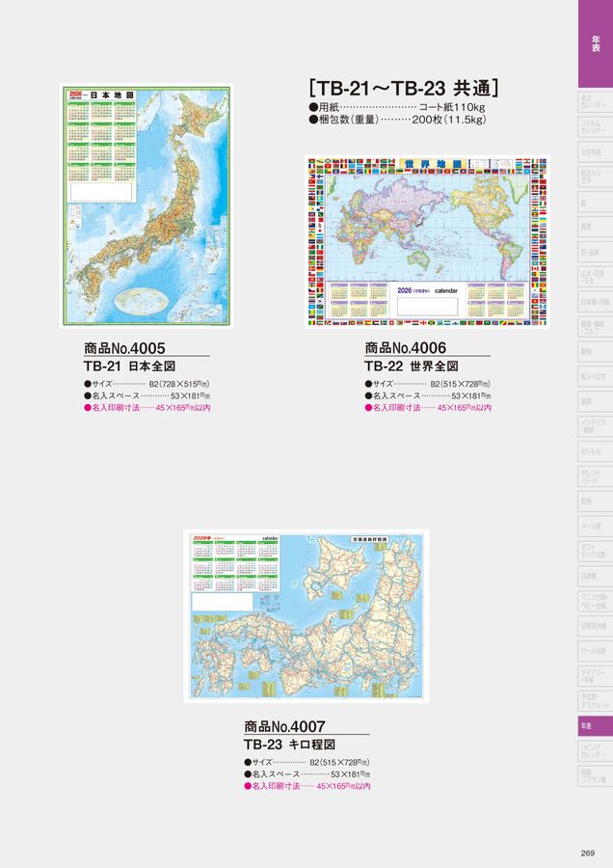Select the purple 年表 header tab at top
613x868 pixels.
pyautogui.click(x=596, y=43)
